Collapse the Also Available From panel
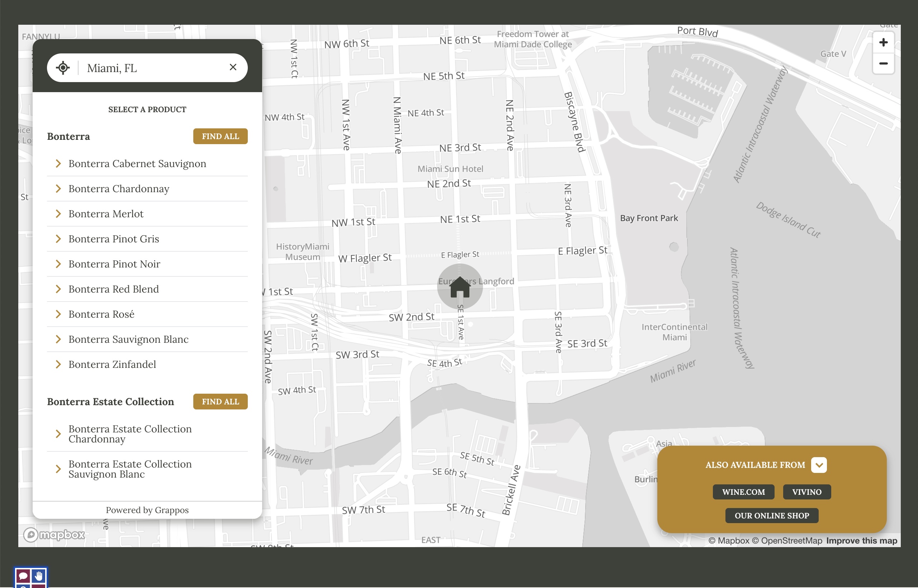This screenshot has width=918, height=588. point(819,465)
